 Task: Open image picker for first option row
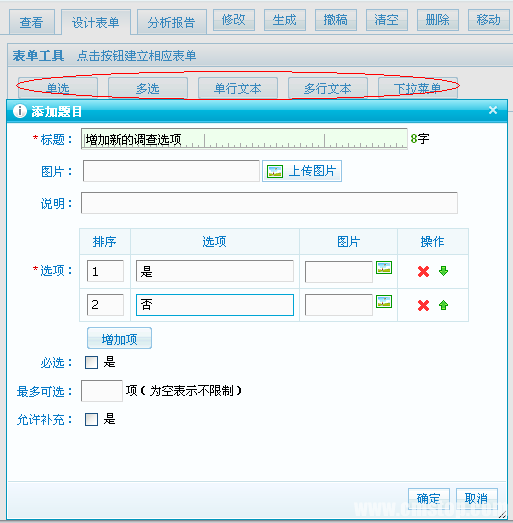[x=384, y=268]
